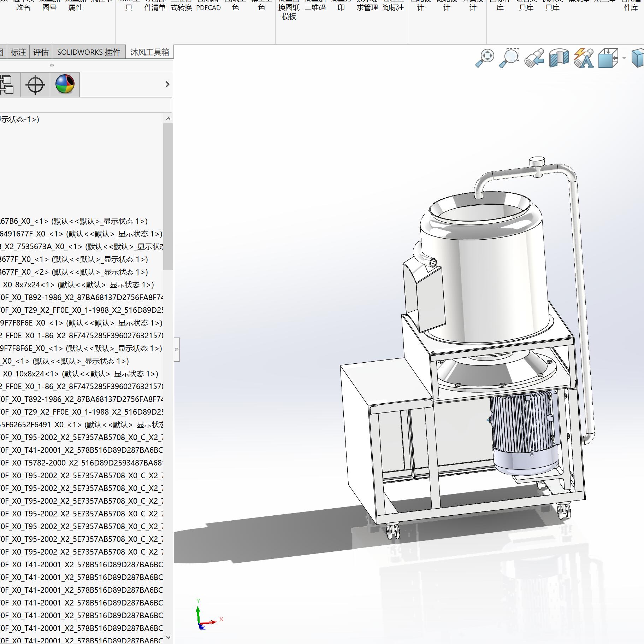Select the root row ending 显示状态-1>)
644x644 pixels.
coord(19,119)
